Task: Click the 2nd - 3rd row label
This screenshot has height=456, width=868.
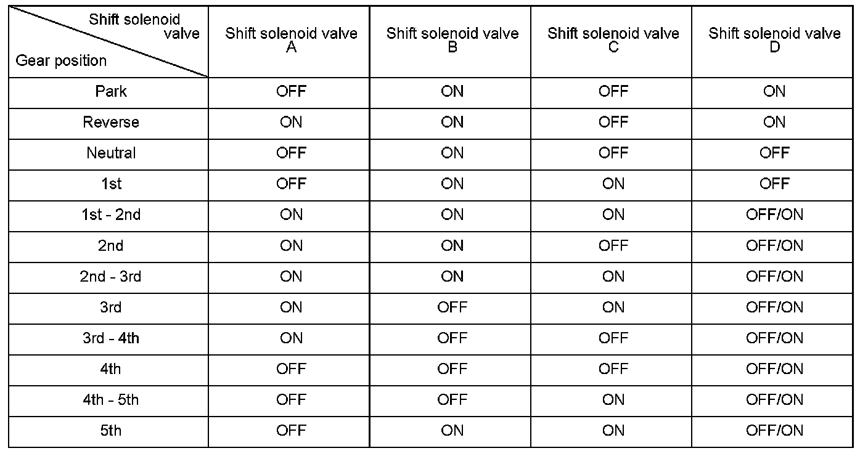Action: pyautogui.click(x=111, y=276)
